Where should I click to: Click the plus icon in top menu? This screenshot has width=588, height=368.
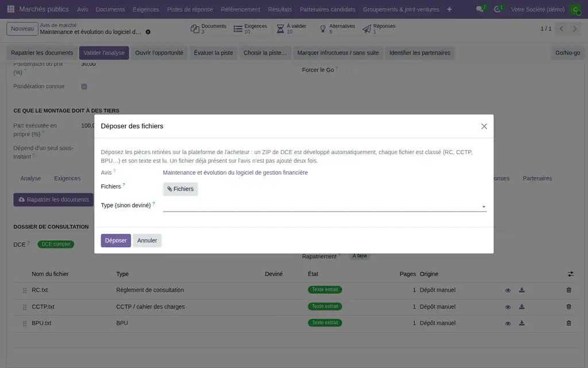click(449, 9)
